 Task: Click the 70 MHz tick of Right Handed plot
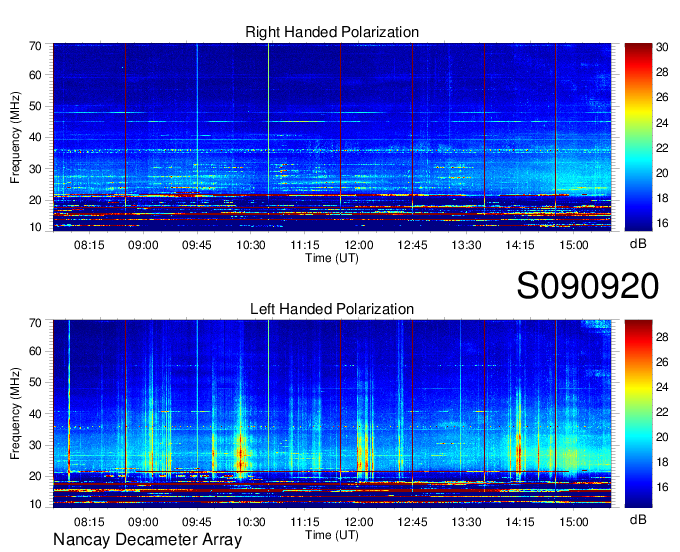[35, 46]
